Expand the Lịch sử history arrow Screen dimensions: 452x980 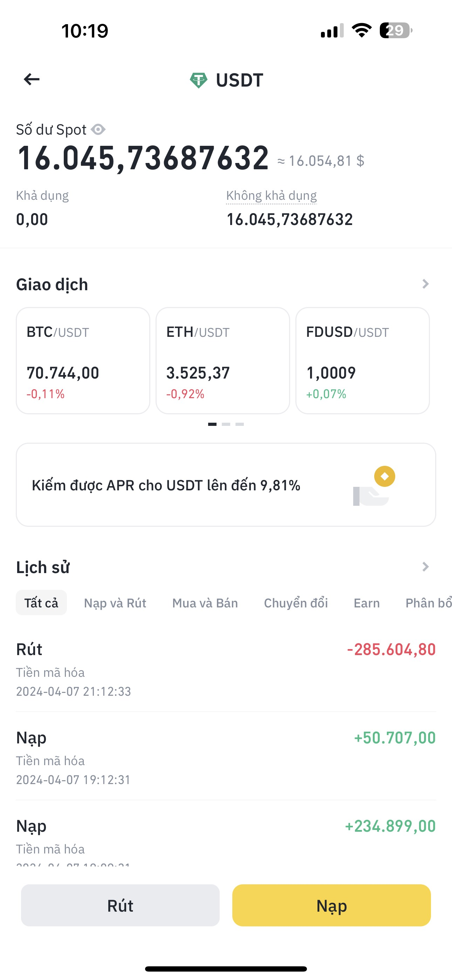[425, 567]
